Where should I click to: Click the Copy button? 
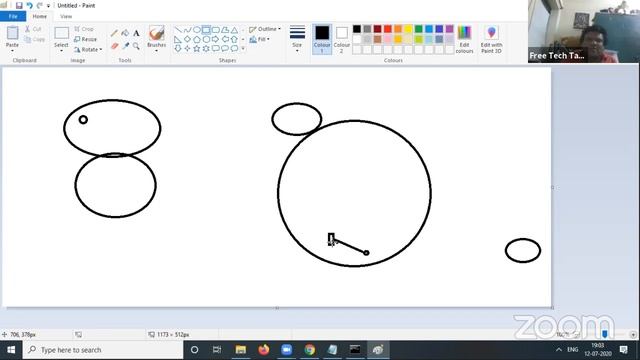point(35,39)
